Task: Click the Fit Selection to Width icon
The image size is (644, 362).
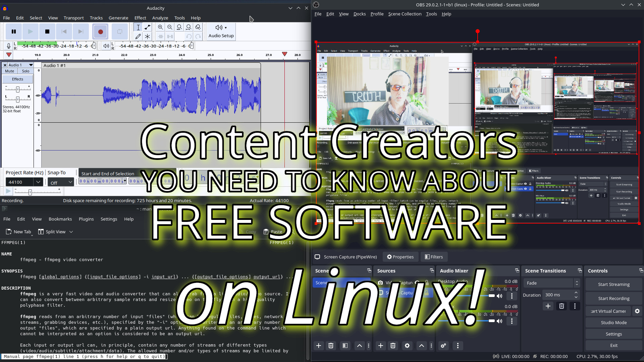Action: click(179, 27)
